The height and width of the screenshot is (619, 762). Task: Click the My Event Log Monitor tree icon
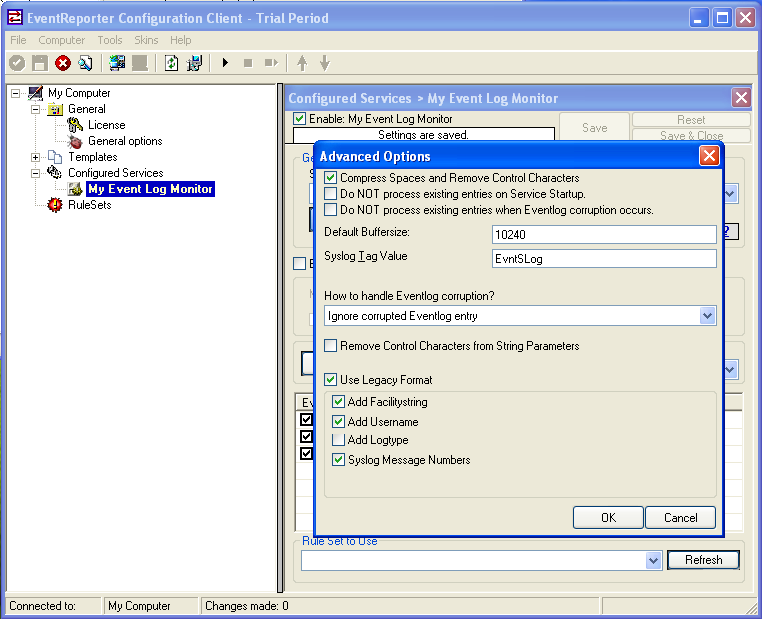(x=75, y=189)
